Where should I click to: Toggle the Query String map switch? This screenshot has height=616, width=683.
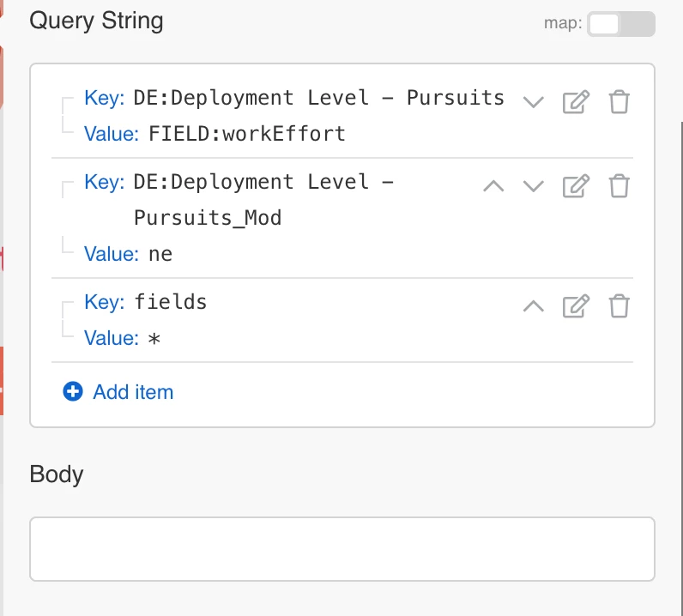click(620, 24)
